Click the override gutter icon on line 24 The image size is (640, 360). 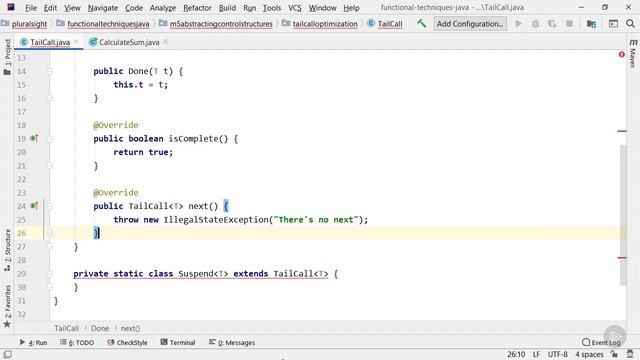[x=34, y=206]
